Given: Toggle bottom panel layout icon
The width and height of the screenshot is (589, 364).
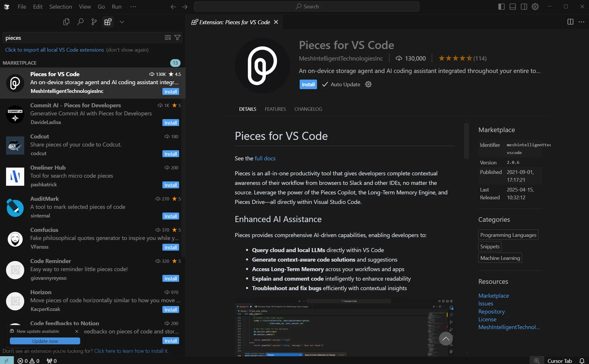Looking at the screenshot, I should tap(513, 7).
